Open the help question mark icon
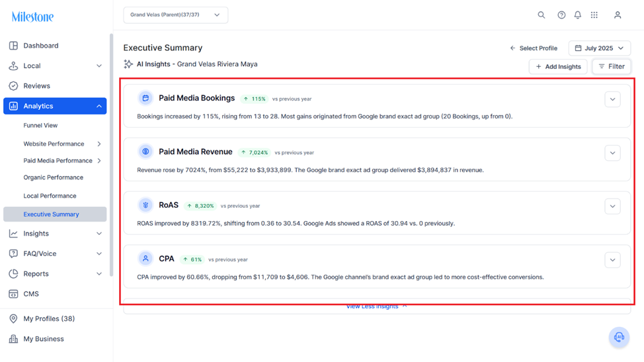Image resolution: width=644 pixels, height=362 pixels. 561,15
